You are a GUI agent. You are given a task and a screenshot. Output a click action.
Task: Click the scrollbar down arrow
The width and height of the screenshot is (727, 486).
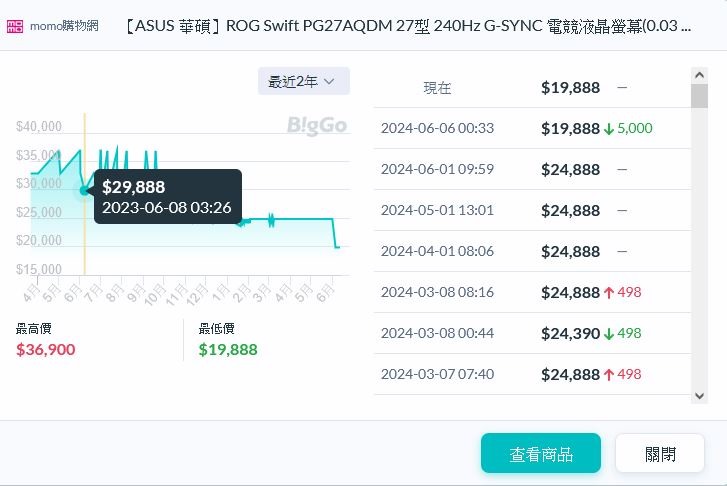pos(699,396)
